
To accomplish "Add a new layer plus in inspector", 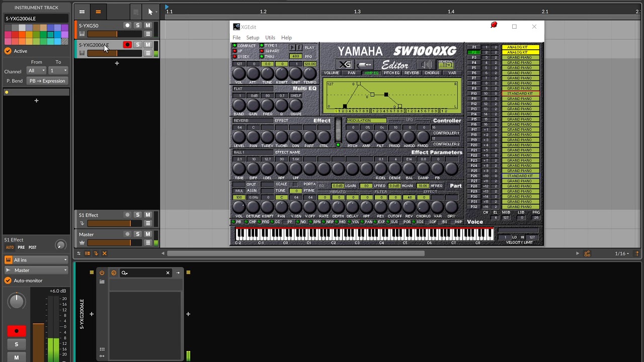I will pyautogui.click(x=36, y=101).
